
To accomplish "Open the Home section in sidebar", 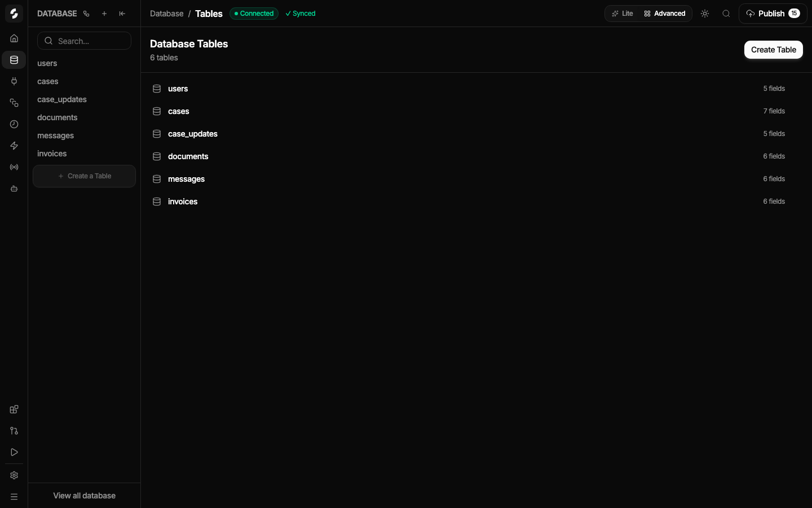I will [x=14, y=38].
